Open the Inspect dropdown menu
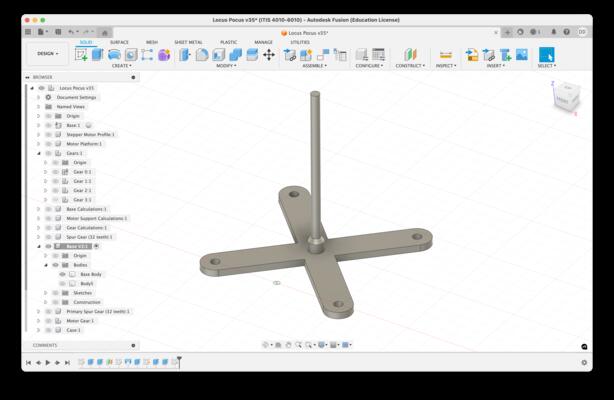 point(446,66)
